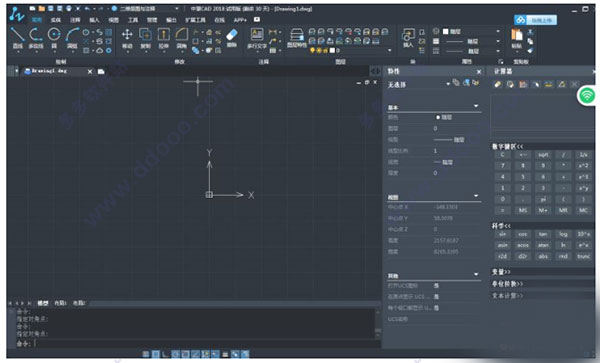
Task: Switch to the Model layout tab
Action: 42,303
